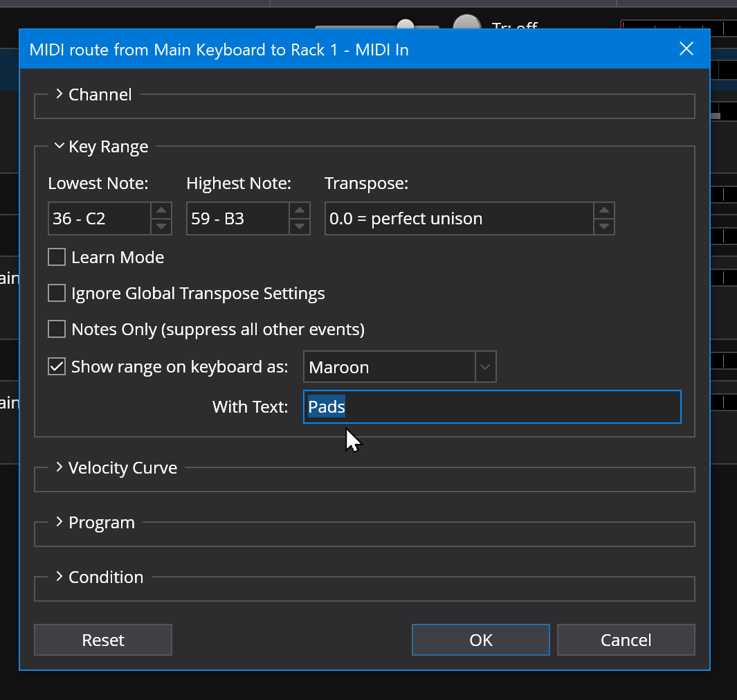Click the Lowest Note field showing 36 - C2
The width and height of the screenshot is (737, 700).
pyautogui.click(x=99, y=218)
